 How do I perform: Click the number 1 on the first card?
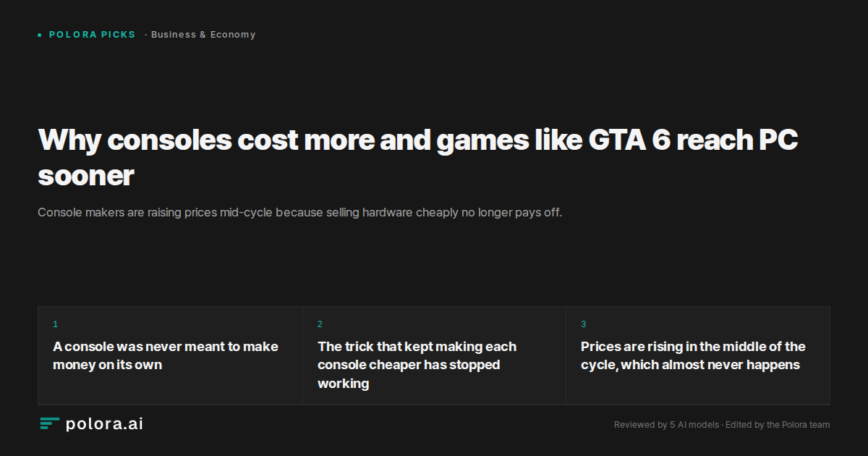[55, 324]
